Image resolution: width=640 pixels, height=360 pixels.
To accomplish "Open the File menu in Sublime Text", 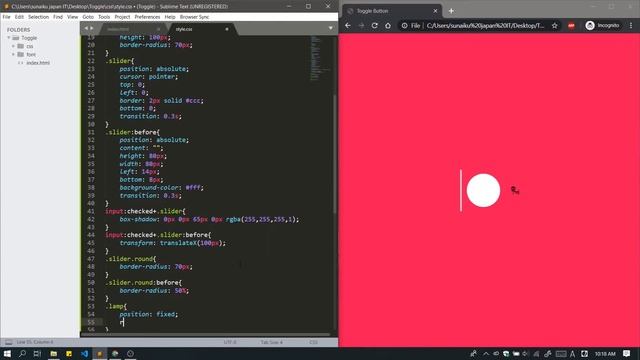I will [x=7, y=17].
